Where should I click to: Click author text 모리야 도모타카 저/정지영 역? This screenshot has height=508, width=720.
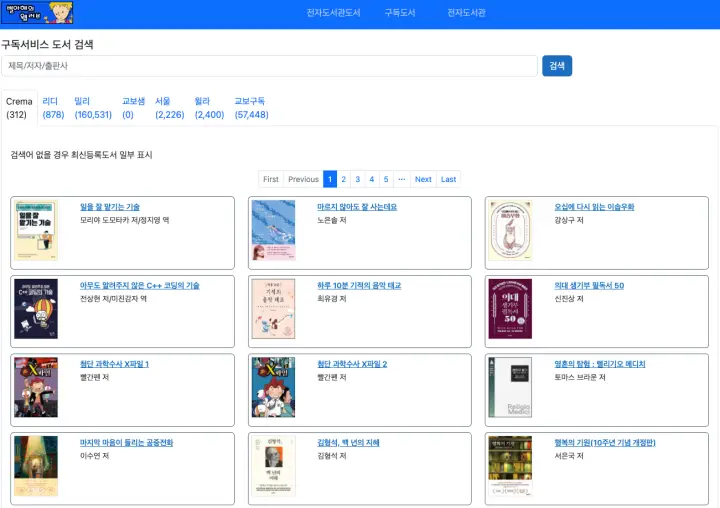point(124,220)
